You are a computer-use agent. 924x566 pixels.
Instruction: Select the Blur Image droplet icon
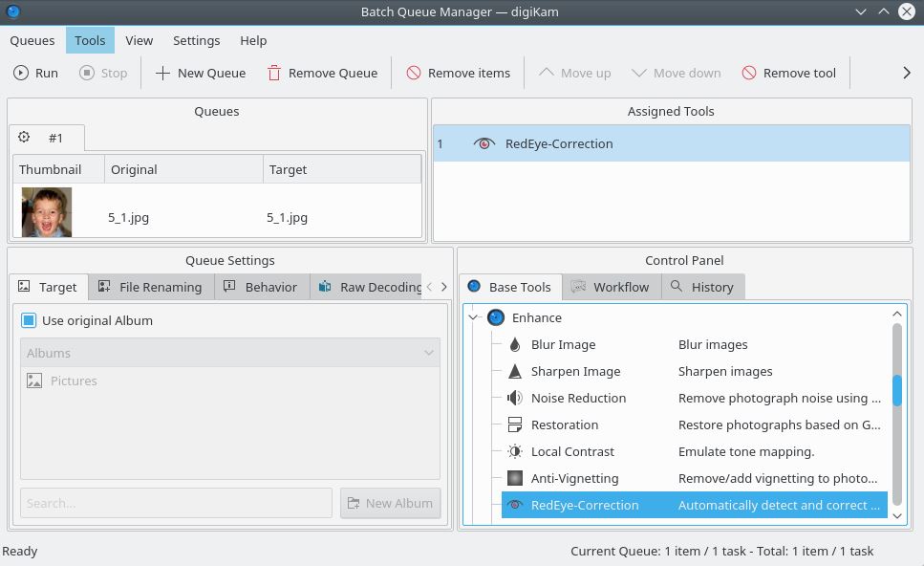pyautogui.click(x=515, y=344)
